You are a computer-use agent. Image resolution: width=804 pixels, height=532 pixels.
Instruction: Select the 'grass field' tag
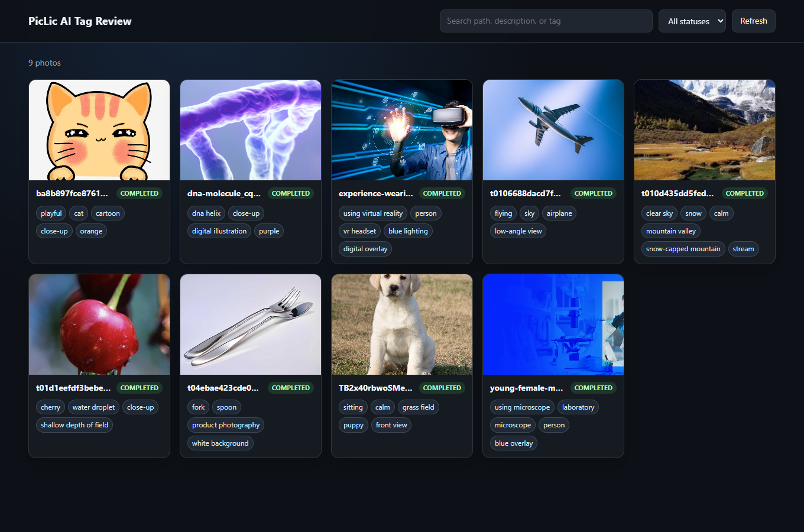[x=419, y=407]
